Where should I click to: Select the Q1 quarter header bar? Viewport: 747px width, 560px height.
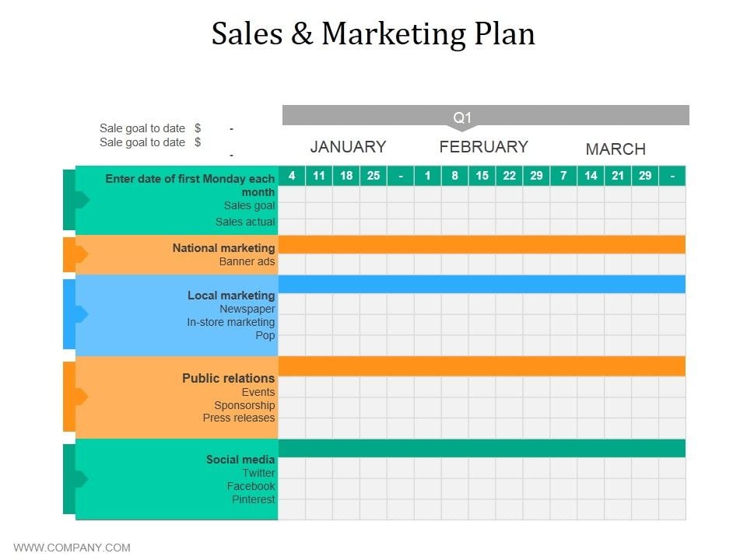click(486, 117)
